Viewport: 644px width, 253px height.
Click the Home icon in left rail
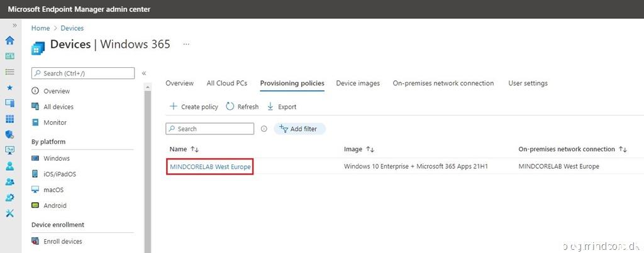pos(9,41)
